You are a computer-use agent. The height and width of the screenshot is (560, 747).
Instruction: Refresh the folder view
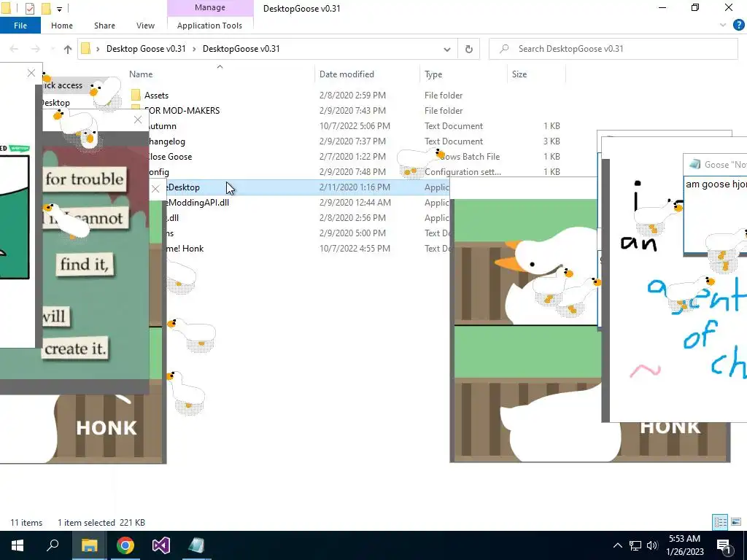click(x=469, y=49)
